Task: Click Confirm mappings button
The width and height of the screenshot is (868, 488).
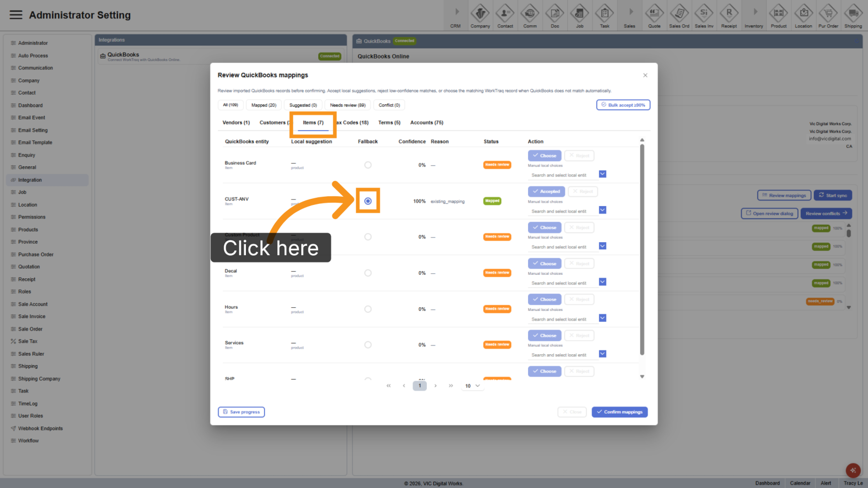Action: point(619,412)
